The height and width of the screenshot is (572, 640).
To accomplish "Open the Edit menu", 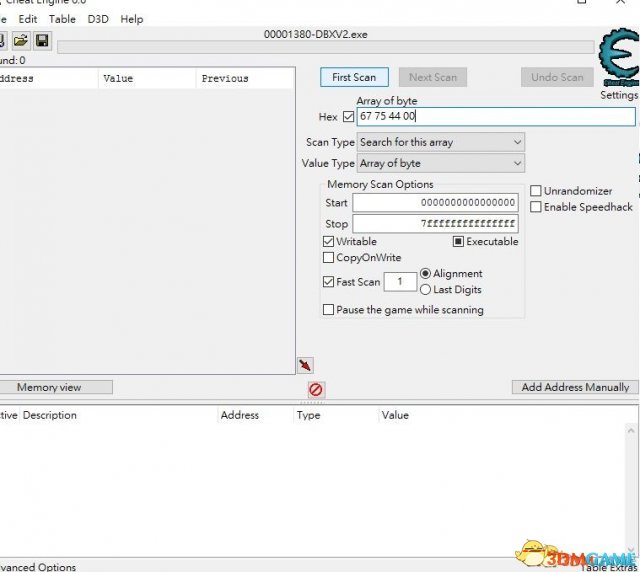I will pos(28,19).
